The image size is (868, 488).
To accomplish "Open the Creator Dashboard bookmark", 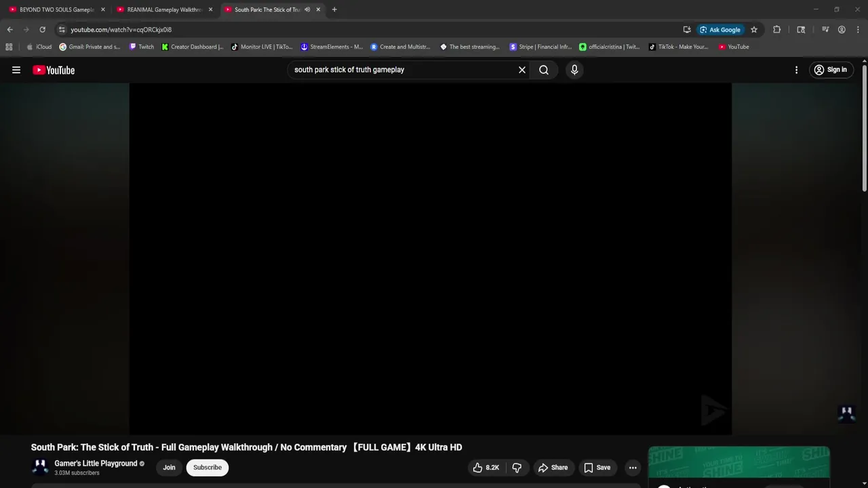I will point(193,47).
